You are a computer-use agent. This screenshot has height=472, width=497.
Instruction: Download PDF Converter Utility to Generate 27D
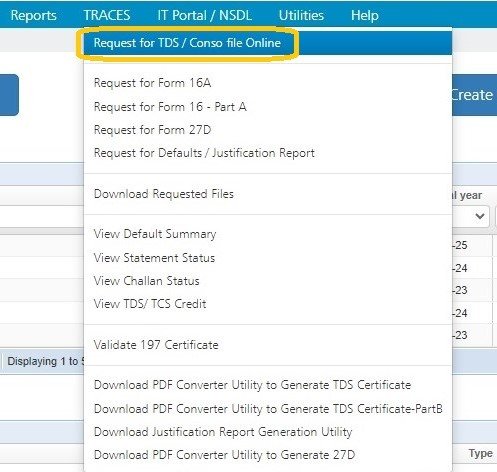[x=224, y=455]
